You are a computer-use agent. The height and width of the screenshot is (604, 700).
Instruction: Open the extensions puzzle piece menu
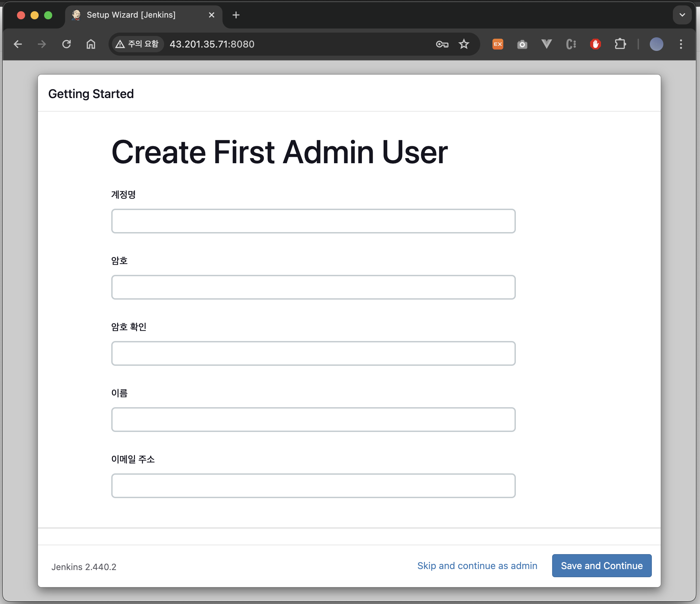click(x=620, y=44)
